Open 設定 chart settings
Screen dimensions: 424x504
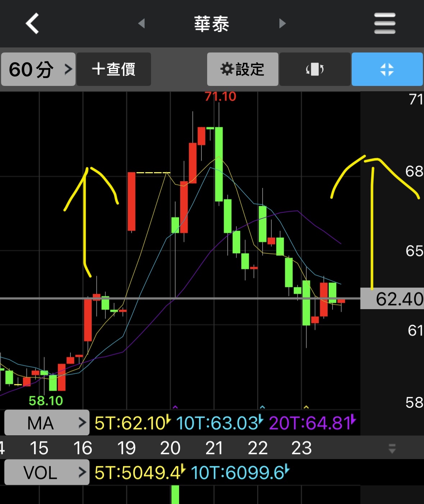(x=242, y=69)
